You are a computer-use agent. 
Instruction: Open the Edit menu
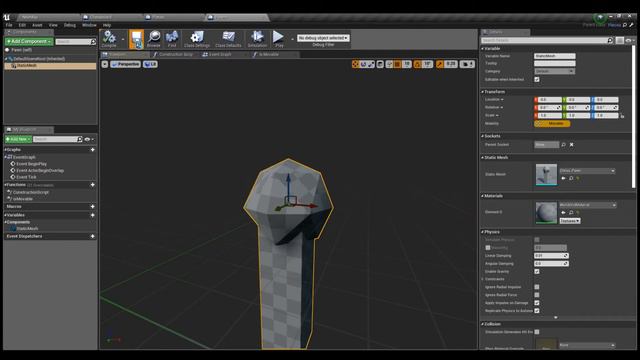tap(22, 25)
